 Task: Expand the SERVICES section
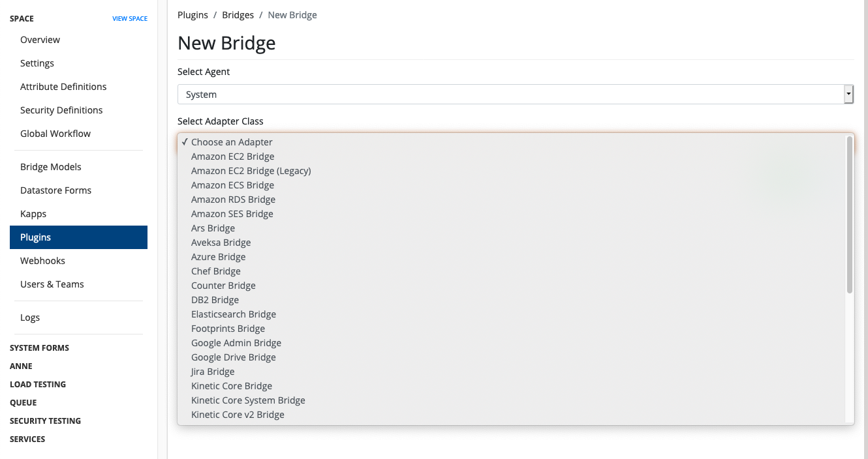point(27,439)
